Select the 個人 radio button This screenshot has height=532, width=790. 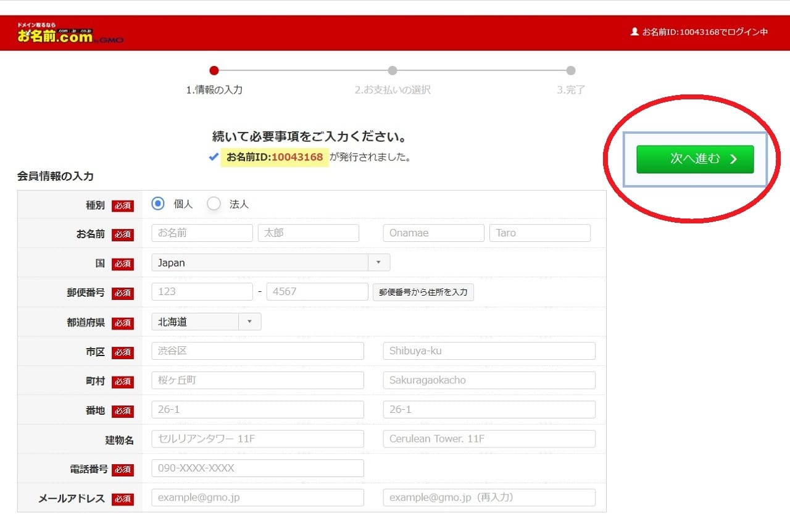[x=159, y=204]
